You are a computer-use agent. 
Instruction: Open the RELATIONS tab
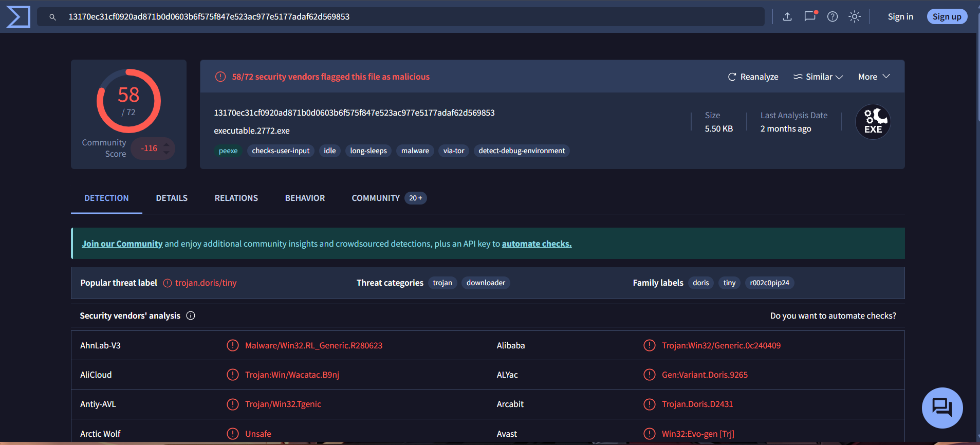tap(236, 198)
